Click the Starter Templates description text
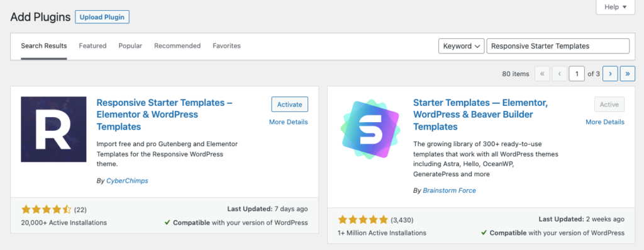The width and height of the screenshot is (644, 250). tap(486, 159)
